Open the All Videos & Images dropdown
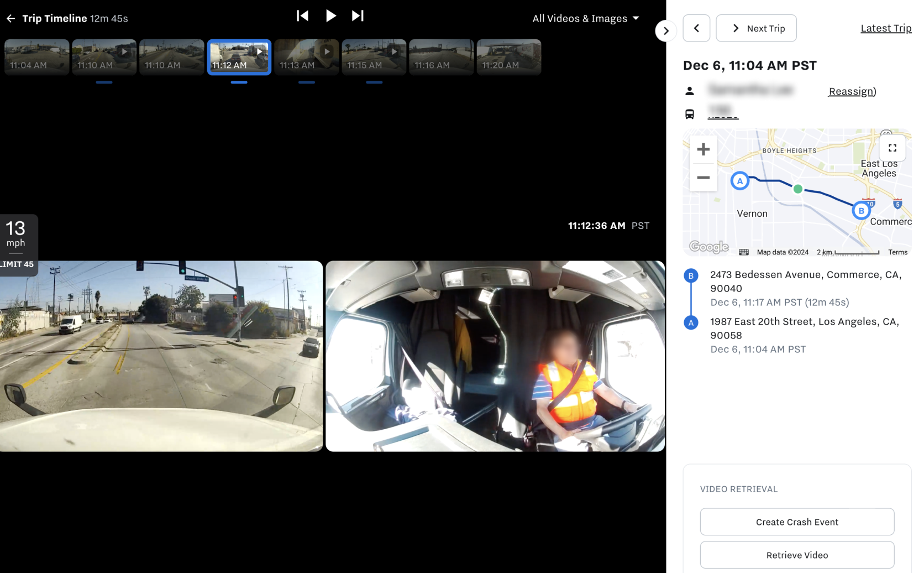 (x=586, y=18)
